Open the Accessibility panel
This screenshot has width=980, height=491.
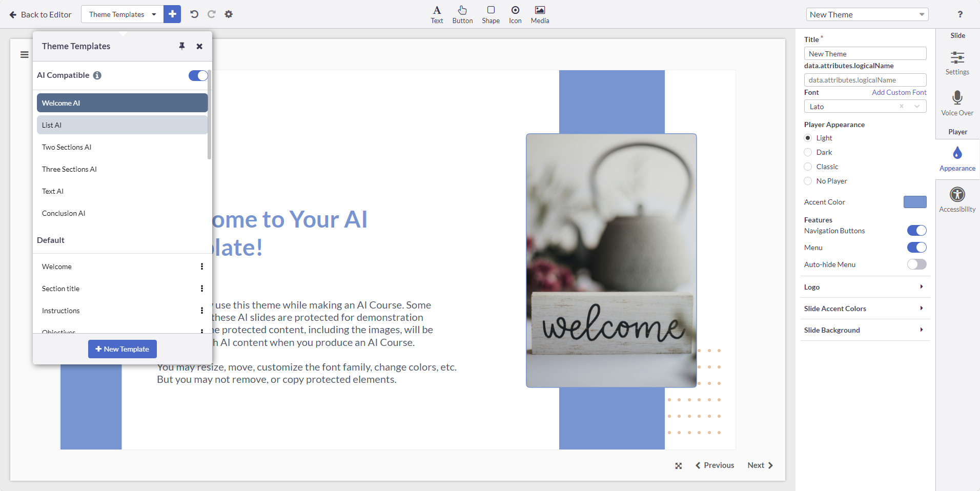[957, 199]
